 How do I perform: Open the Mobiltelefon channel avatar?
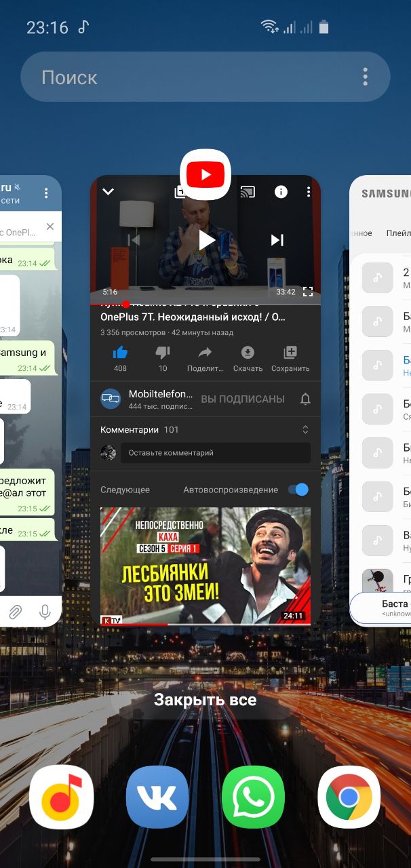111,399
